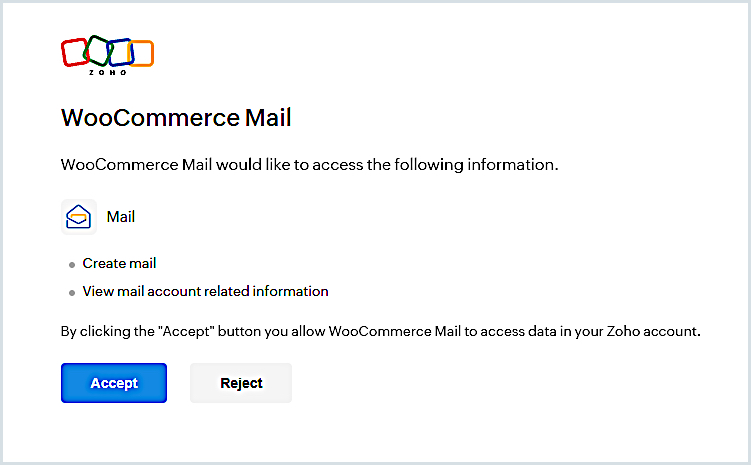
Task: Click the blue square in Zoho logo
Action: (x=120, y=52)
